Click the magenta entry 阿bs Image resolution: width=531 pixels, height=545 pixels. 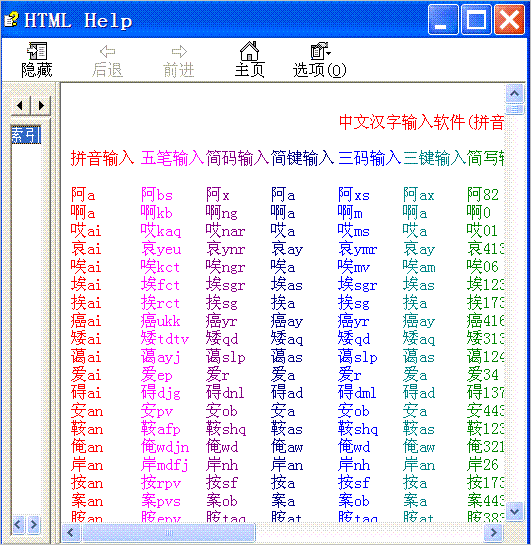157,195
